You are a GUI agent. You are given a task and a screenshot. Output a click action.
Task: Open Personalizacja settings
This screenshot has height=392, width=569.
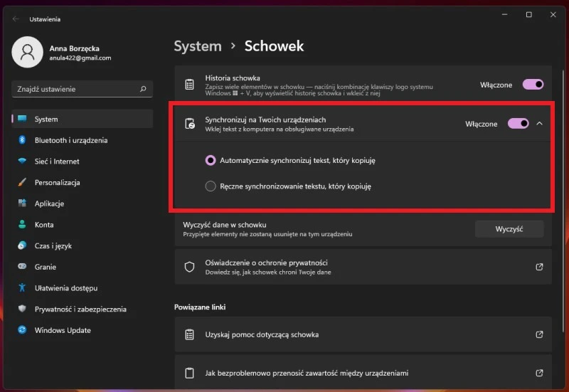(x=83, y=182)
